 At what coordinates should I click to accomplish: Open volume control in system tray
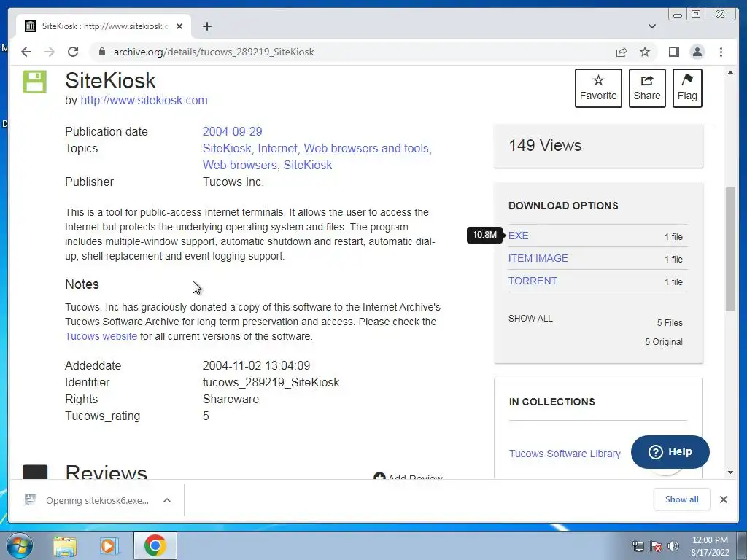(673, 546)
